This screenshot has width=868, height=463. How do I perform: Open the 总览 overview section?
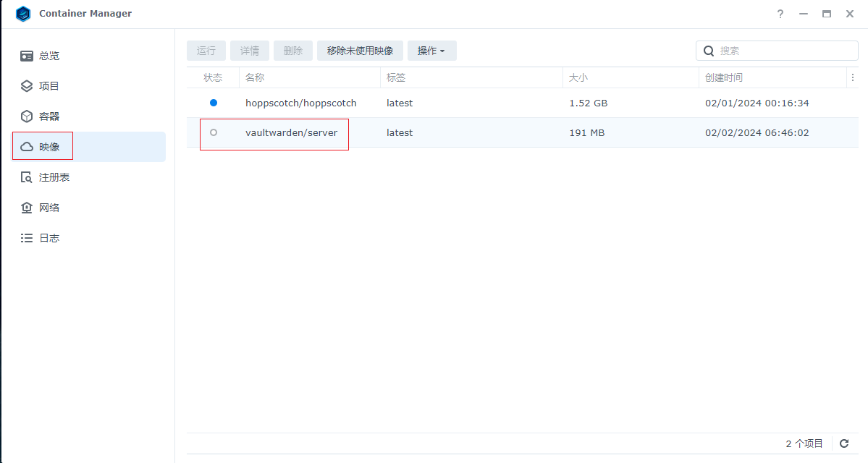tap(88, 56)
